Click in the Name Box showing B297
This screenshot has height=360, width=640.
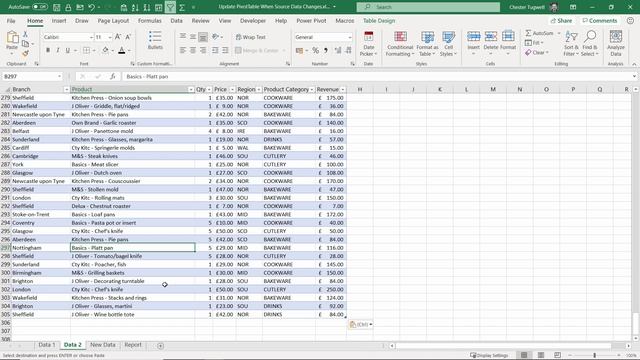pyautogui.click(x=32, y=76)
